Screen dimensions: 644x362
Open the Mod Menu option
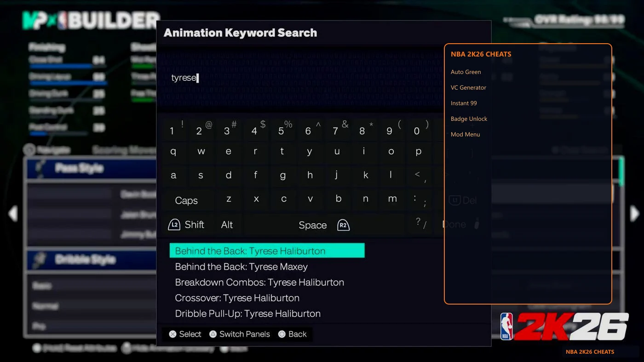tap(465, 134)
